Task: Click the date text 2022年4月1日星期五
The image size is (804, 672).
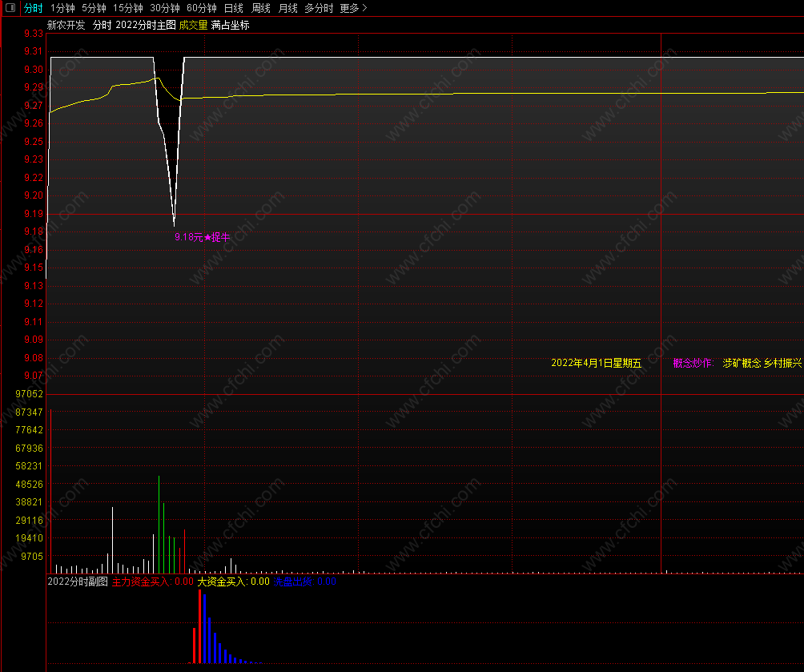Action: pyautogui.click(x=597, y=363)
